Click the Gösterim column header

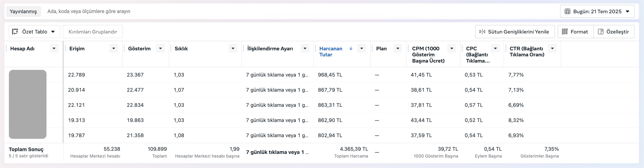(x=139, y=48)
